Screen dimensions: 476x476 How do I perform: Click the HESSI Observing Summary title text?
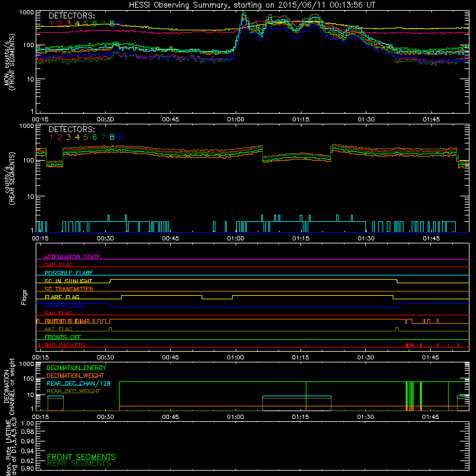pyautogui.click(x=252, y=5)
